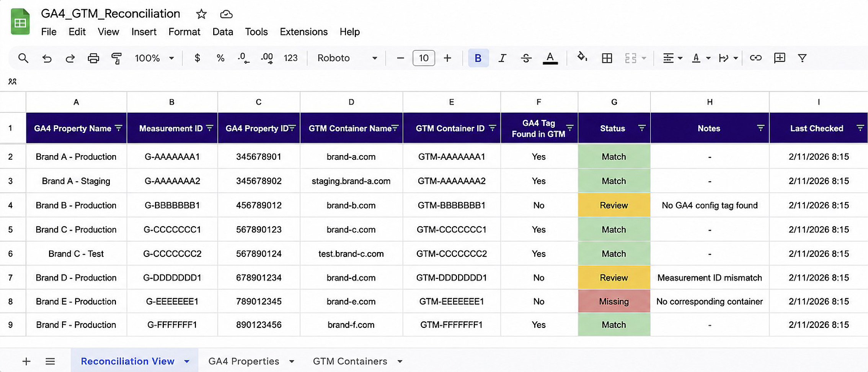Open the 123 number format menu
868x372 pixels.
290,58
